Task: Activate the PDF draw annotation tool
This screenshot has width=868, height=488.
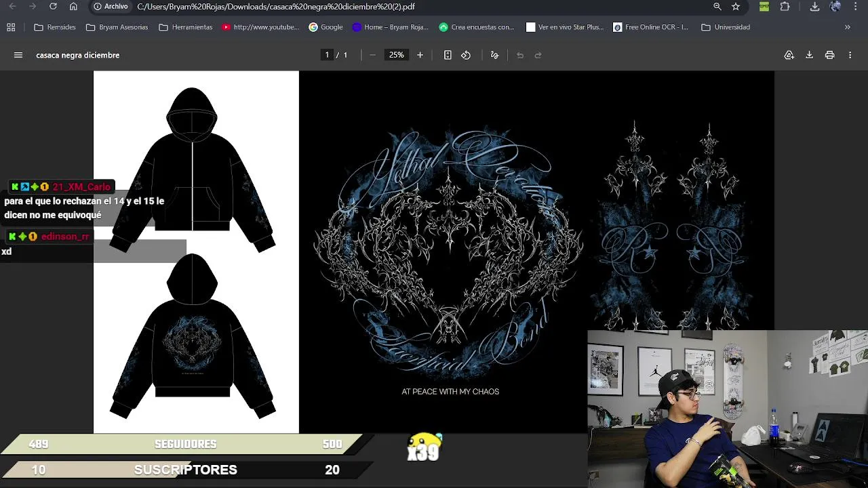Action: [494, 55]
